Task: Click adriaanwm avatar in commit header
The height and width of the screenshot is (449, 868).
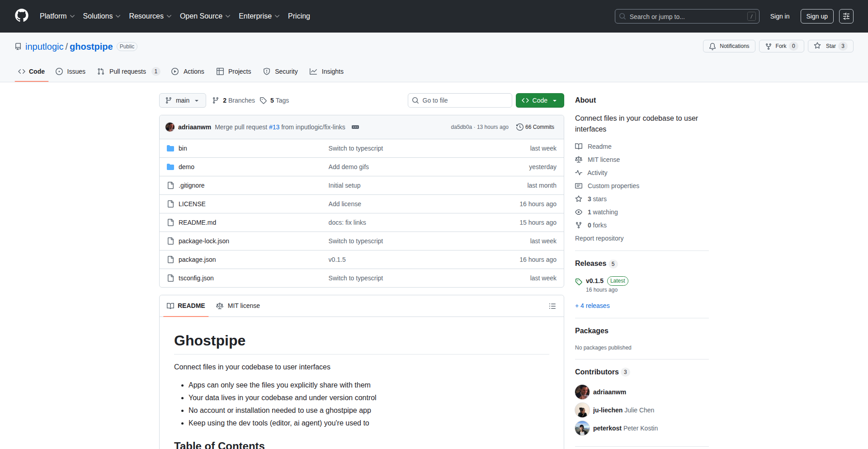Action: [x=170, y=127]
